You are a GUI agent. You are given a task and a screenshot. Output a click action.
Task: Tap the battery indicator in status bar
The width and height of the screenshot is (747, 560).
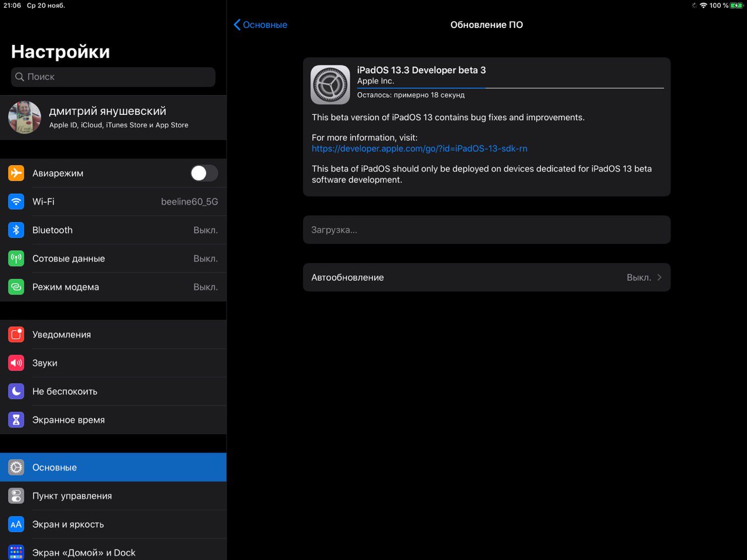pos(736,5)
